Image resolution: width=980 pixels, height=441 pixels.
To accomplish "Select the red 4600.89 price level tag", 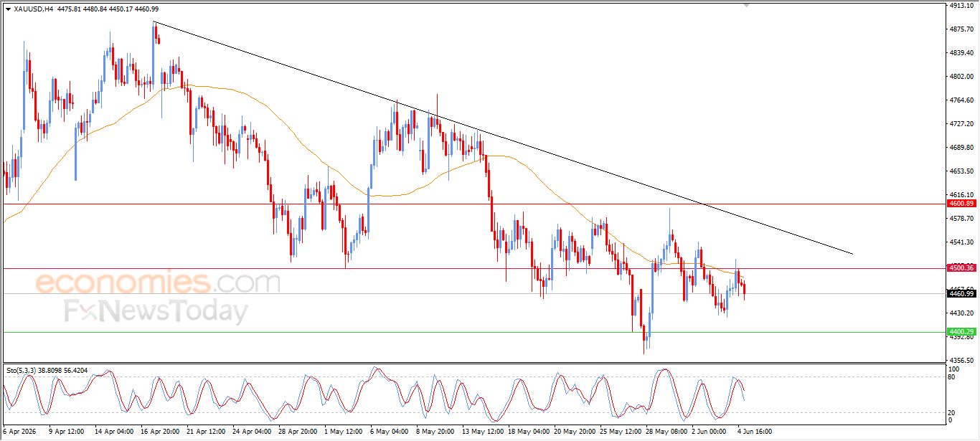I will [961, 204].
